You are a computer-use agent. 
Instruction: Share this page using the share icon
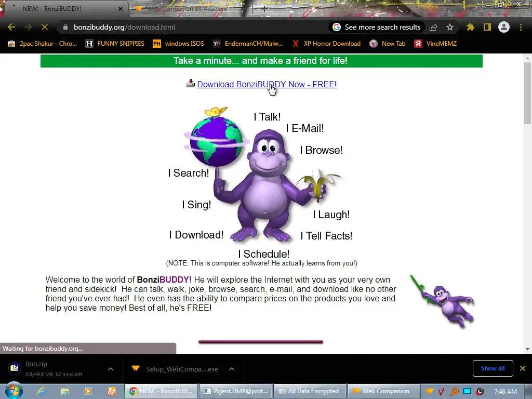tap(433, 27)
